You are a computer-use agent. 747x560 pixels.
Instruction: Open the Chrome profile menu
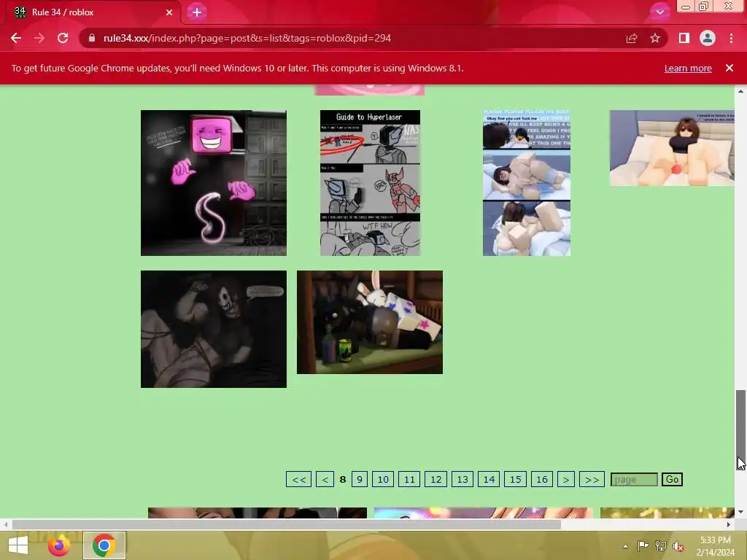point(708,38)
